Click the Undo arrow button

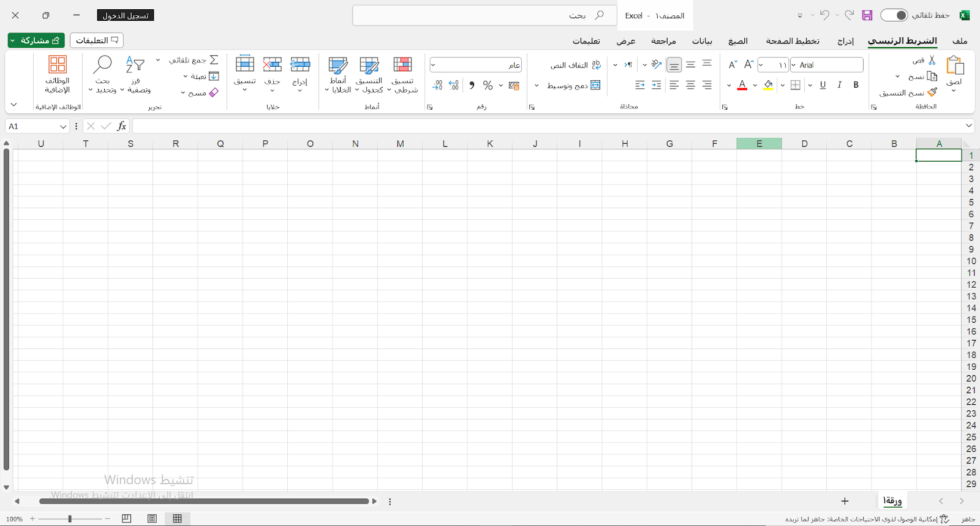coord(824,15)
